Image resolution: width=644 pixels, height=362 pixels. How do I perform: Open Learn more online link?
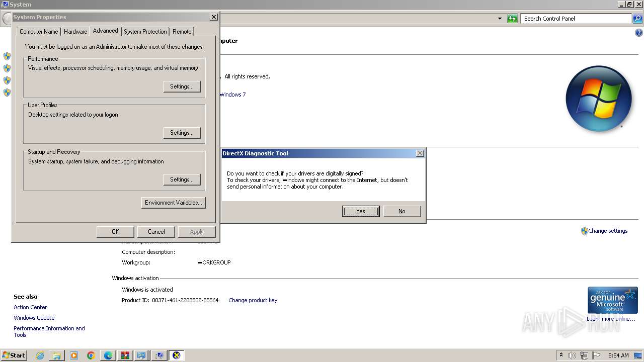611,319
